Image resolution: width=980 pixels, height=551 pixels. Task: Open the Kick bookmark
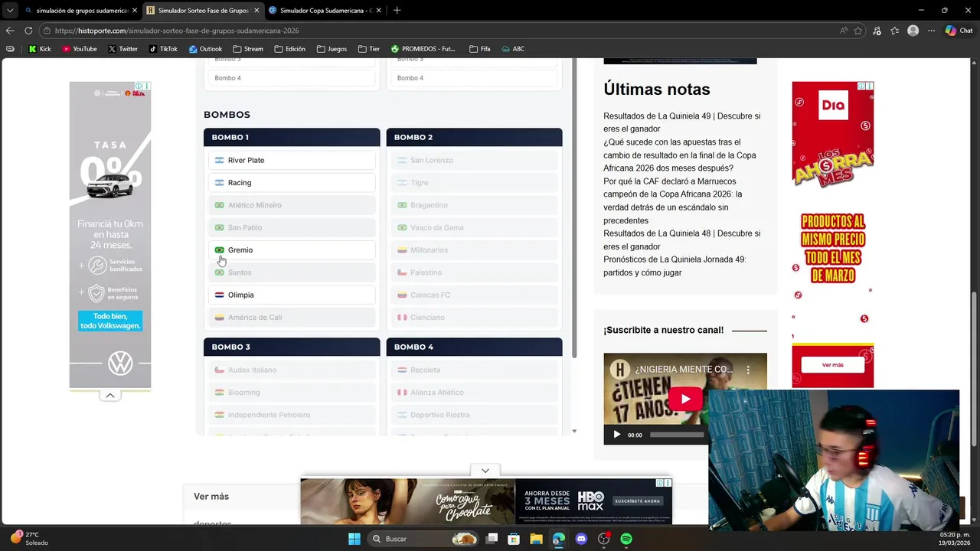[40, 49]
